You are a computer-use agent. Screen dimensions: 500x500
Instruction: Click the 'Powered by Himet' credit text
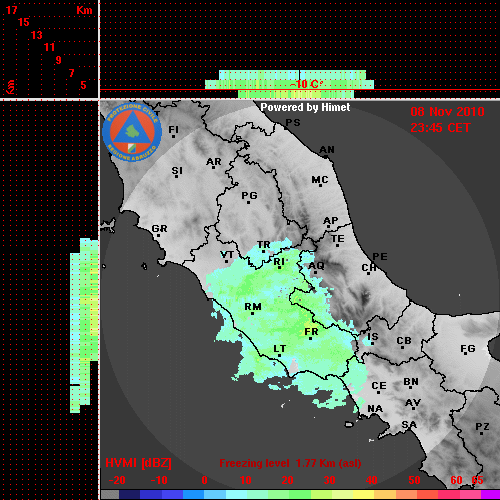[x=305, y=107]
